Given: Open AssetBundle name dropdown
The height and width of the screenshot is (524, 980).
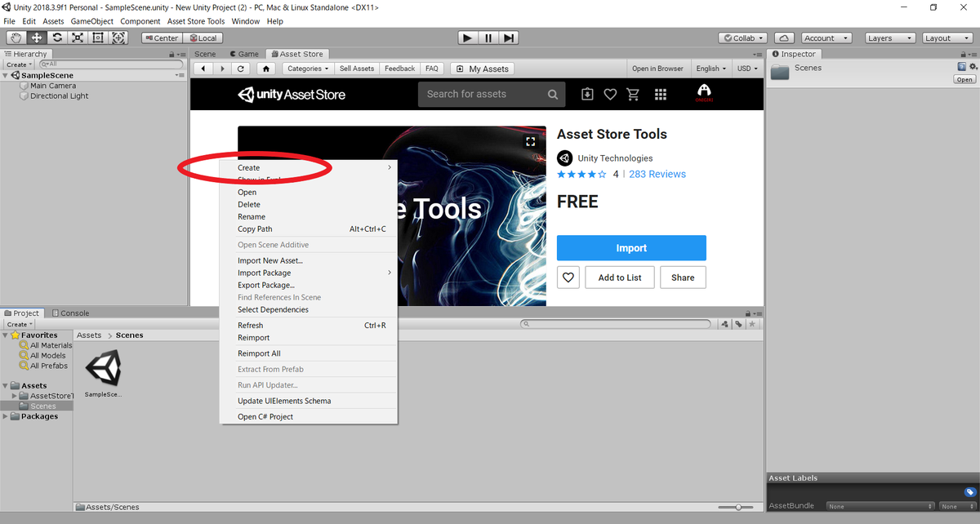Looking at the screenshot, I should point(880,506).
